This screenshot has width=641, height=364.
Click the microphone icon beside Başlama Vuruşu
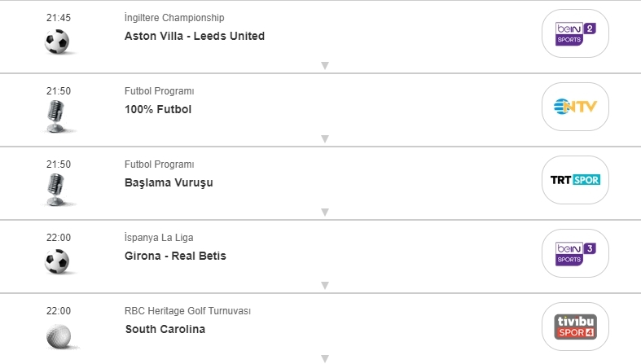(x=57, y=189)
